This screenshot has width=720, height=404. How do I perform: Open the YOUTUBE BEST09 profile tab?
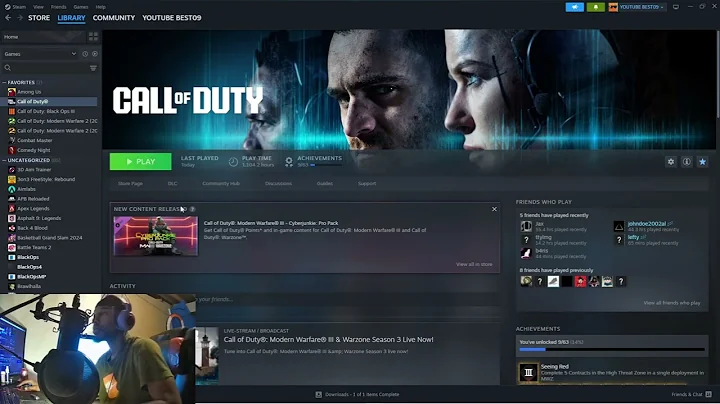point(172,18)
